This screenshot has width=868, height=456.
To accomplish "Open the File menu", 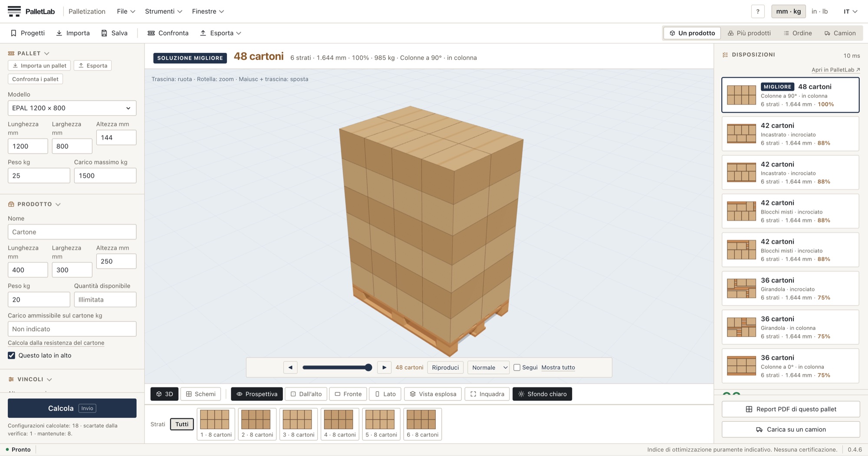I will (x=126, y=11).
